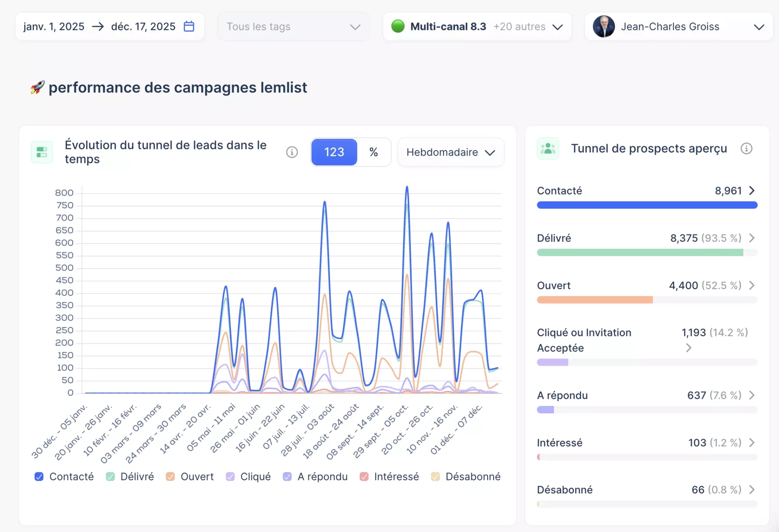
Task: Click info icon beside Évolution du tunnel title
Action: click(292, 152)
